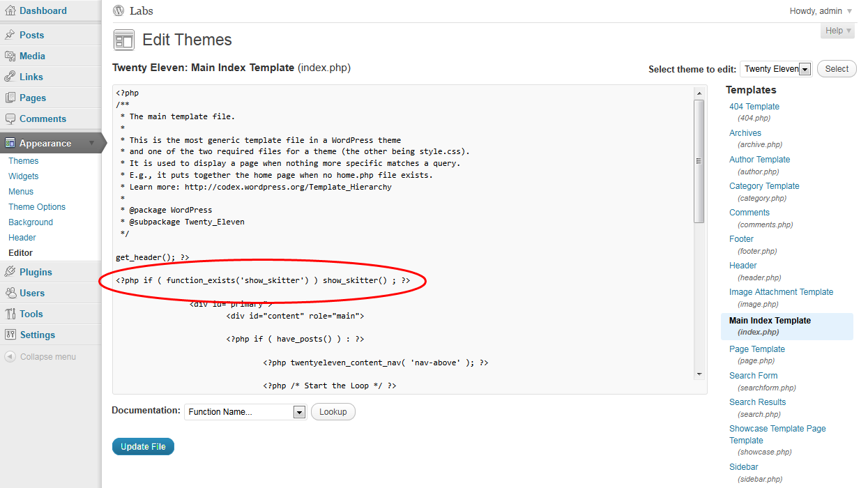Click the Select theme button

pos(837,69)
